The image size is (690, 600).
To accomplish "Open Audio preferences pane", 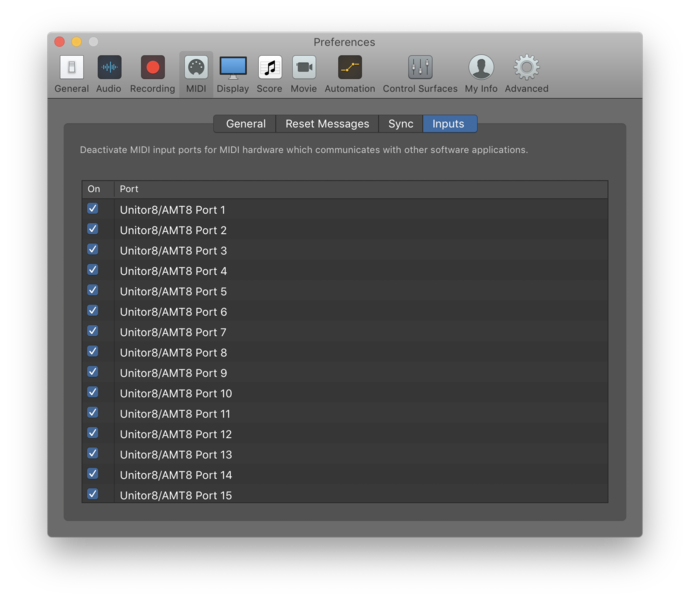I will [x=109, y=74].
